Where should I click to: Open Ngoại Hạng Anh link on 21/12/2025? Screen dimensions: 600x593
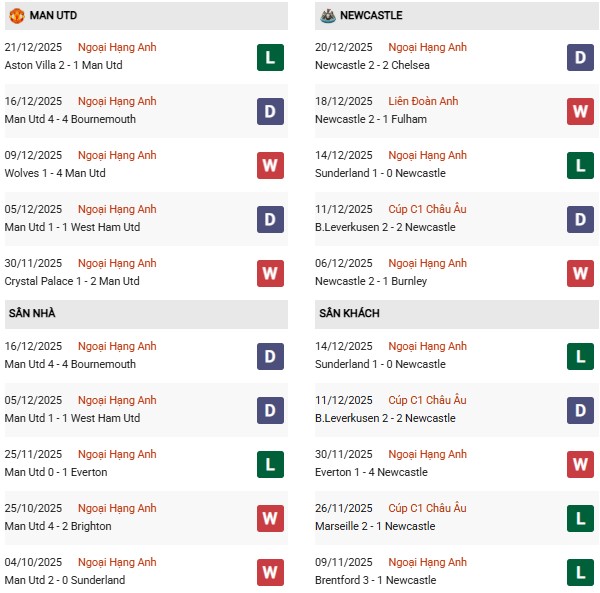pos(118,47)
